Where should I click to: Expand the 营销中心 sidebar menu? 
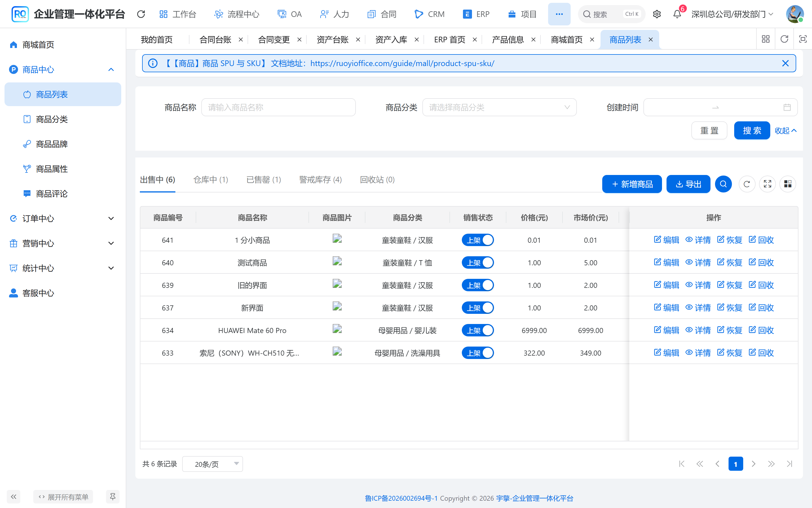(x=63, y=243)
